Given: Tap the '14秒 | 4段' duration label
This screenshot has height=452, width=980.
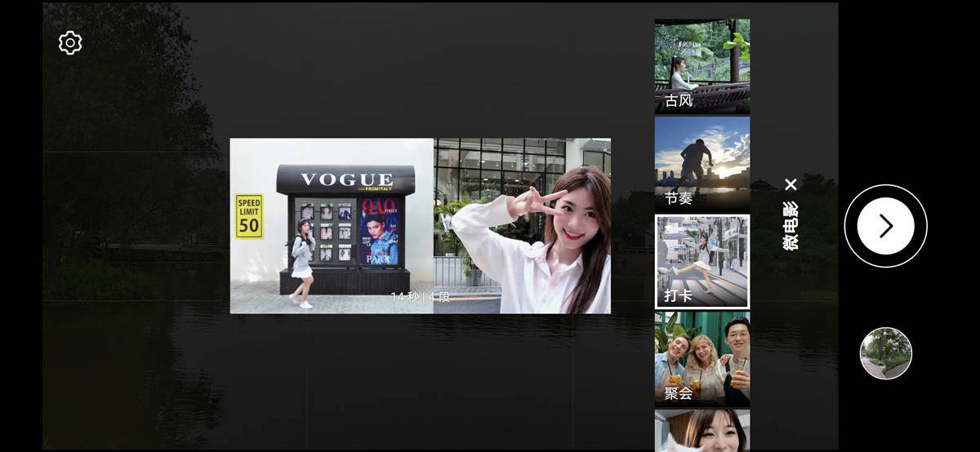Looking at the screenshot, I should [420, 297].
